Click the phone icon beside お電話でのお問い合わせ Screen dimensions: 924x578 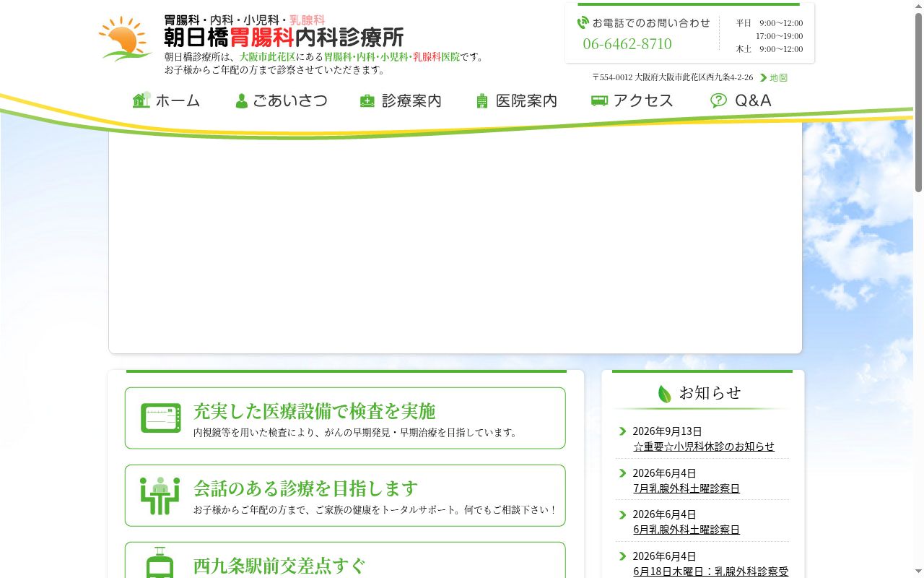coord(583,22)
